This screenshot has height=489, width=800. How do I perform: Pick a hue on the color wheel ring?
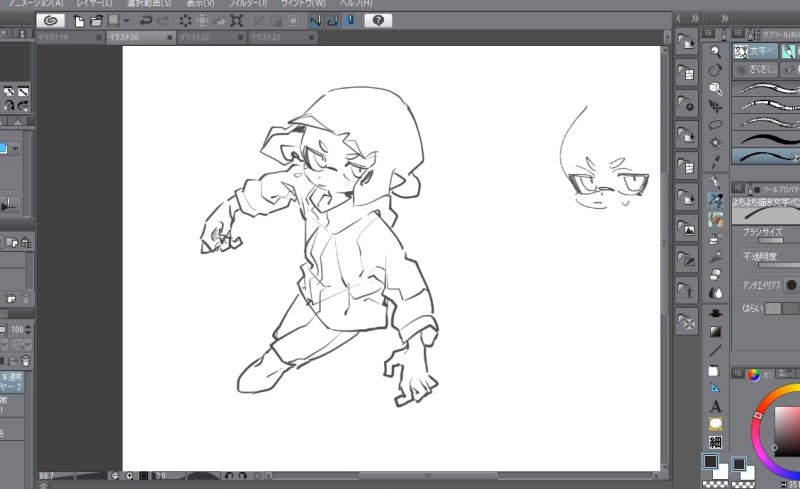click(x=758, y=415)
